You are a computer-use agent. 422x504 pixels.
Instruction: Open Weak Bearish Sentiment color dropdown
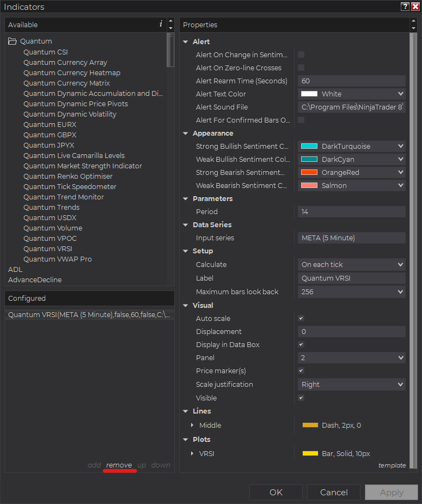tap(352, 185)
